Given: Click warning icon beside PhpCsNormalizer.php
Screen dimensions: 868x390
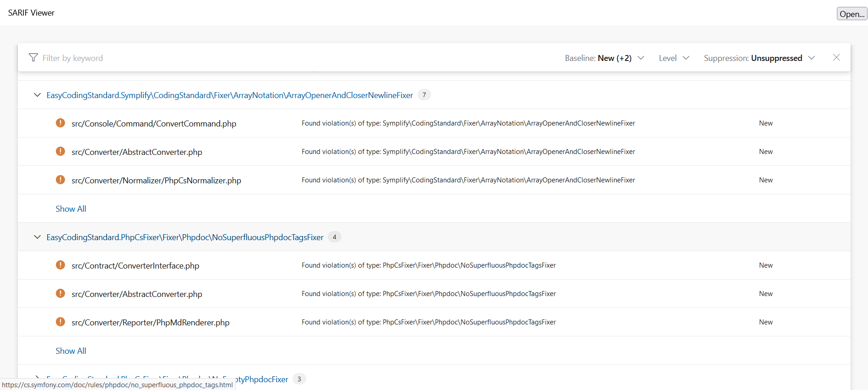Looking at the screenshot, I should (x=60, y=180).
